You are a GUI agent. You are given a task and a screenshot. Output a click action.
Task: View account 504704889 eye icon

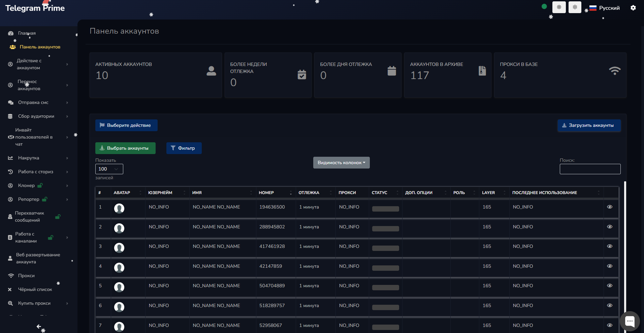coord(610,286)
